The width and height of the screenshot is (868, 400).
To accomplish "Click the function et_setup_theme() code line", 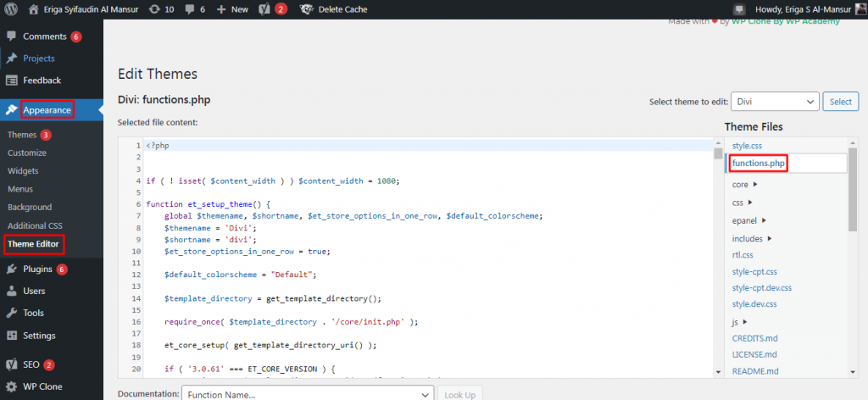I will coord(207,204).
